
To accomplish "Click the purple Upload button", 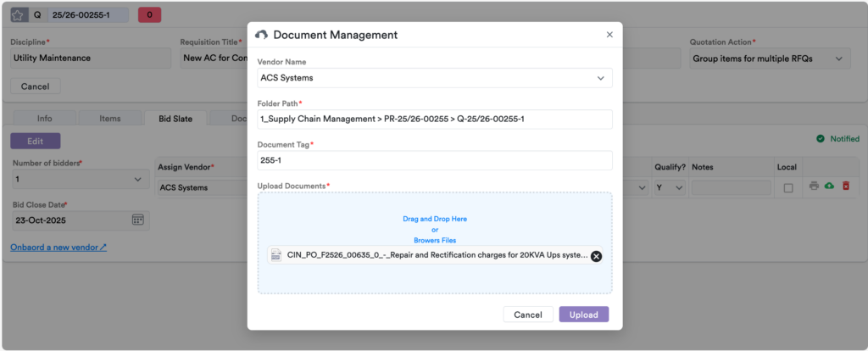I will tap(583, 315).
